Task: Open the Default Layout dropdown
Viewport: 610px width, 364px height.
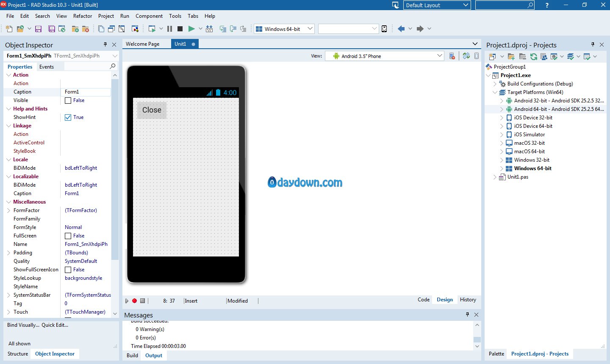Action: pos(466,5)
